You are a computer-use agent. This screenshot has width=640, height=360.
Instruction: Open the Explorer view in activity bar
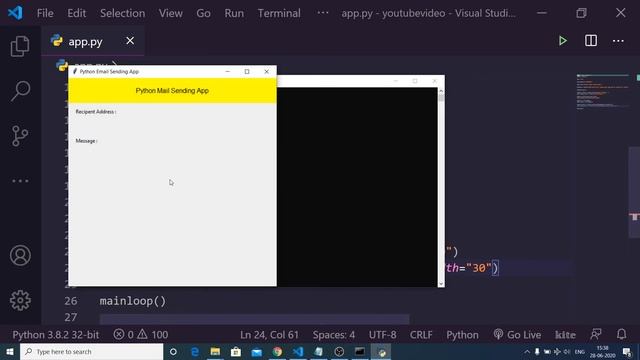pyautogui.click(x=20, y=46)
